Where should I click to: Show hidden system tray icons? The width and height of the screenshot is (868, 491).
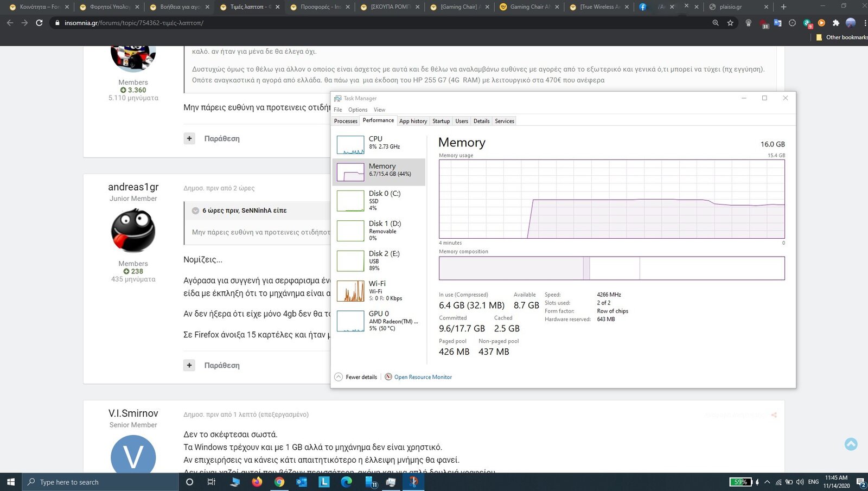point(767,482)
